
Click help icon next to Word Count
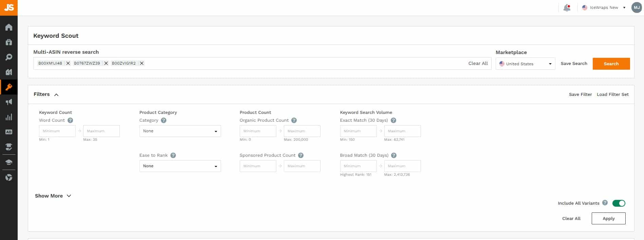point(70,120)
